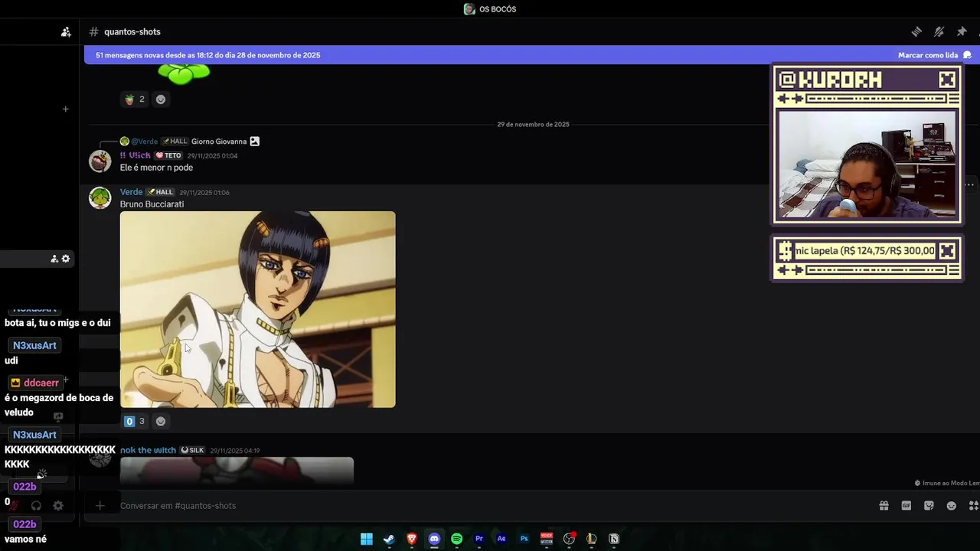Click the @Verde reply reference

point(144,142)
